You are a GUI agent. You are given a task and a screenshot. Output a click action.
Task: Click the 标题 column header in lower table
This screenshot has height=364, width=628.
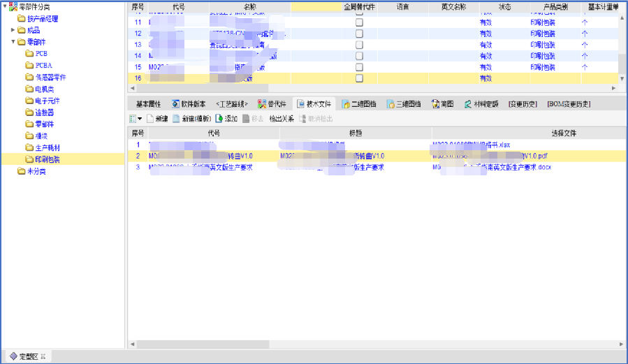(x=356, y=133)
